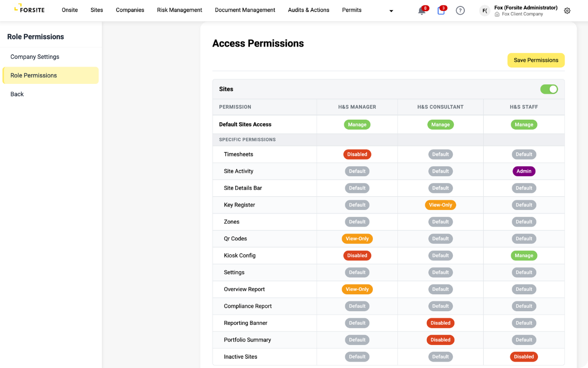
Task: Click Back in the sidebar
Action: point(17,94)
